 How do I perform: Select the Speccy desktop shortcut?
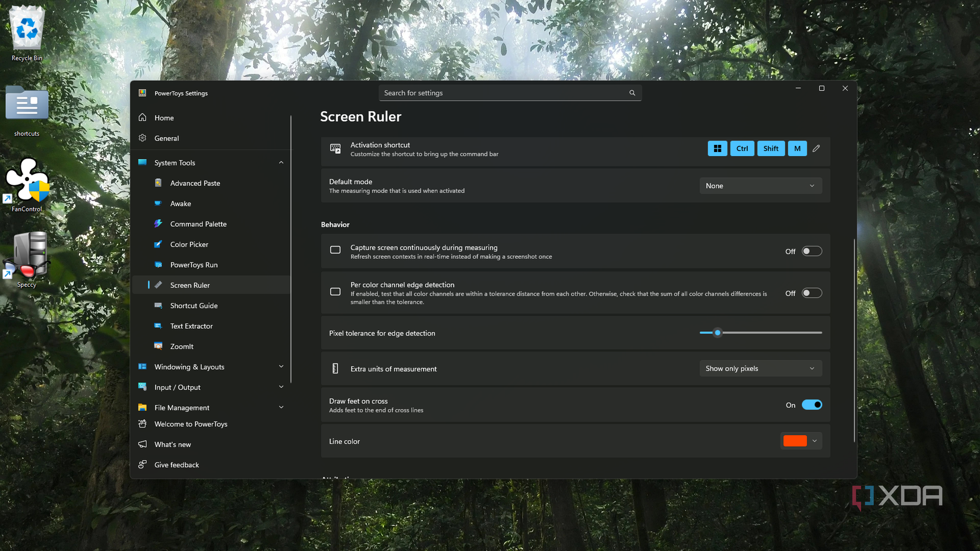pyautogui.click(x=27, y=260)
